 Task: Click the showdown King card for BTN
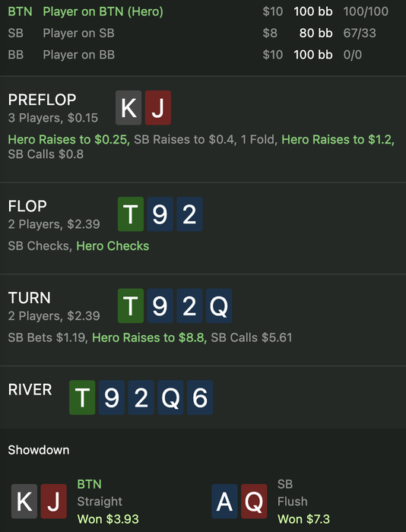pos(24,501)
